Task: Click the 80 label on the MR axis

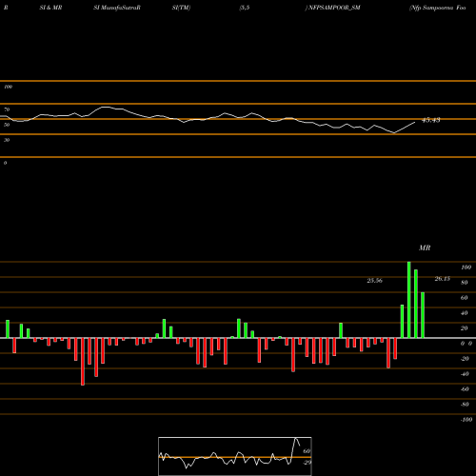Action: 465,283
